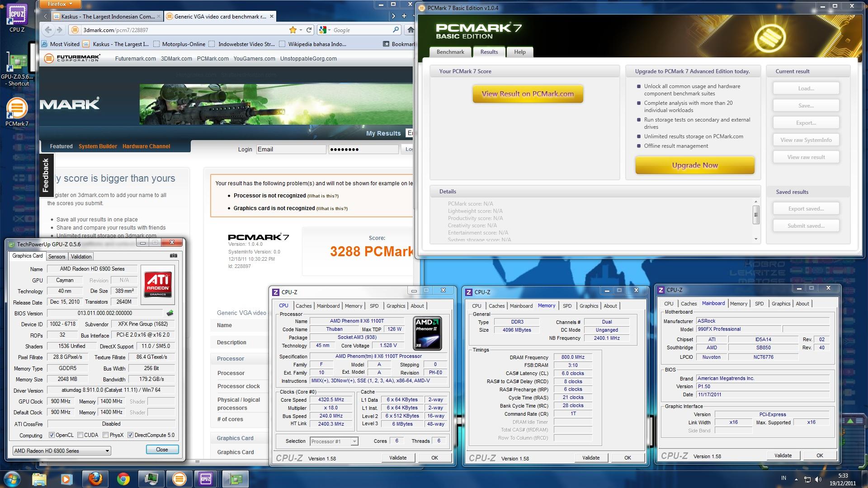Open the AMD Radeon HD 6900 Series dropdown

[x=62, y=450]
